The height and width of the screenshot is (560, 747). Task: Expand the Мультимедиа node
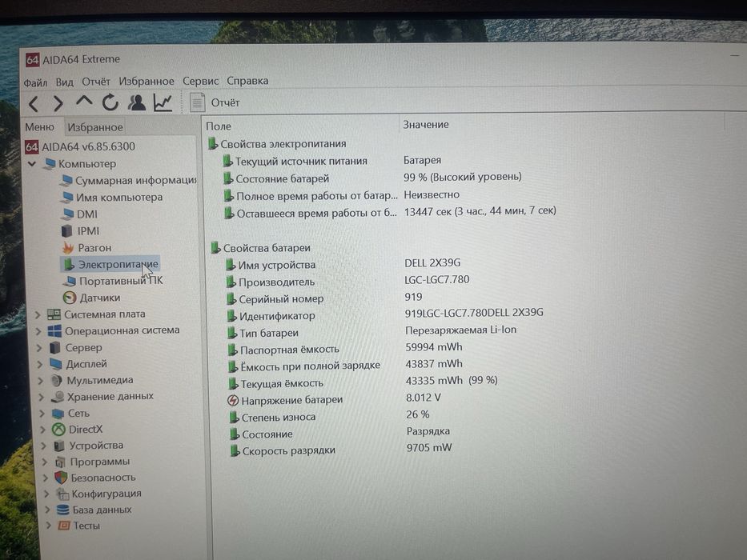click(41, 381)
